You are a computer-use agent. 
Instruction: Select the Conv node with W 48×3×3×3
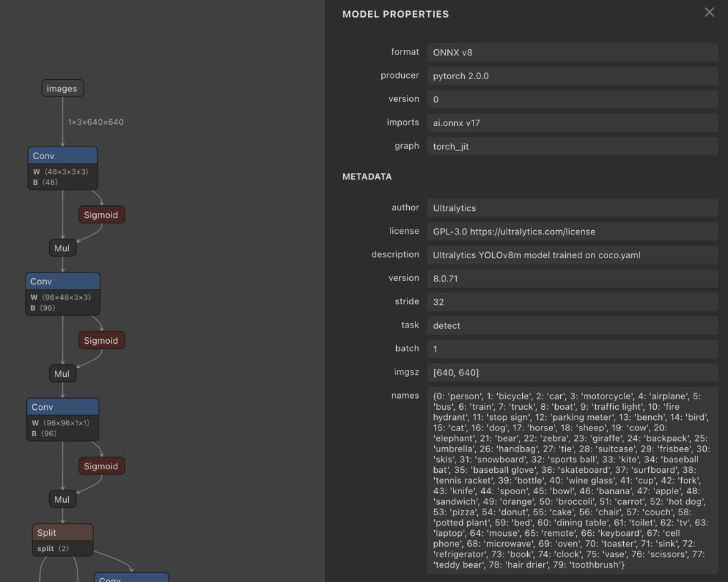[62, 157]
